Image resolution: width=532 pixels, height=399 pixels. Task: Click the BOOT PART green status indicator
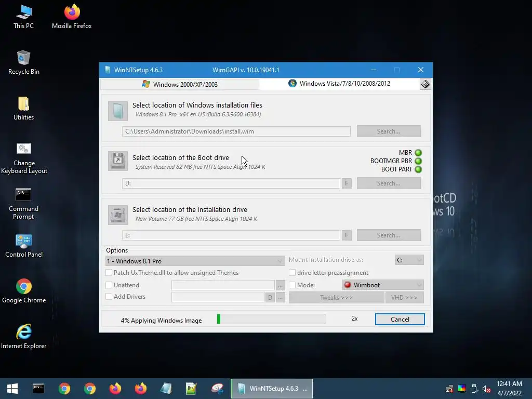pos(418,169)
